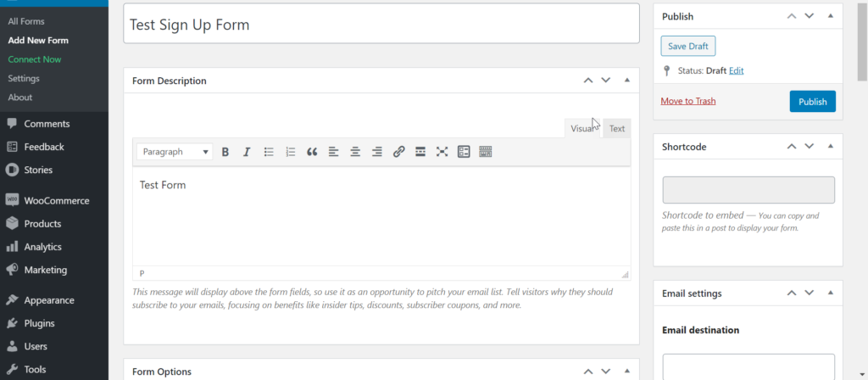The height and width of the screenshot is (380, 868).
Task: Click the editor resize handle corner
Action: click(x=625, y=274)
